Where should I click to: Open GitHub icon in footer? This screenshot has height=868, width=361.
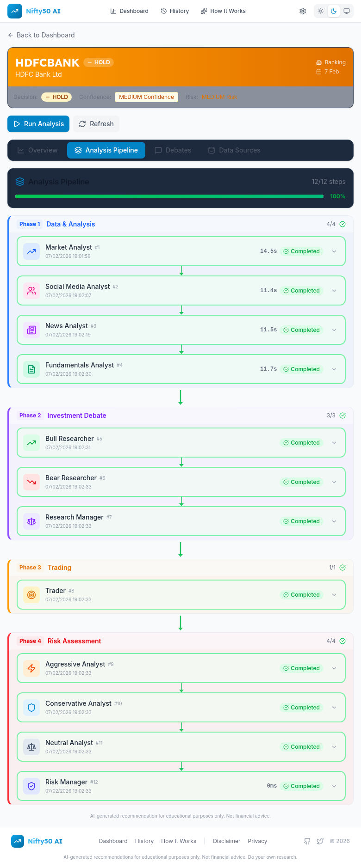click(x=307, y=841)
